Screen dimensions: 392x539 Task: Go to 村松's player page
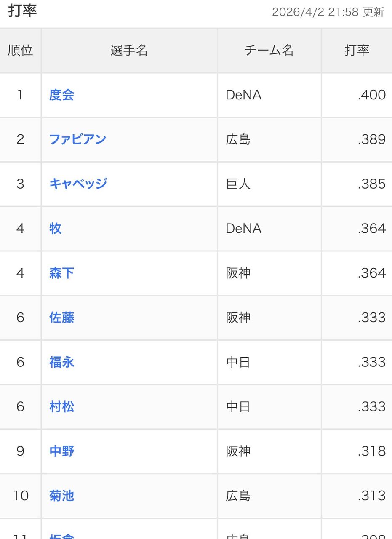tap(61, 407)
